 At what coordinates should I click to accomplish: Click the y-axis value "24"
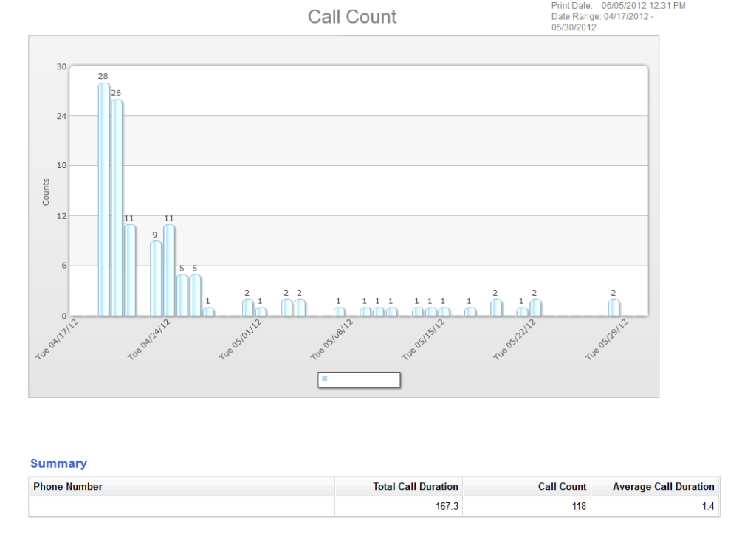(62, 116)
